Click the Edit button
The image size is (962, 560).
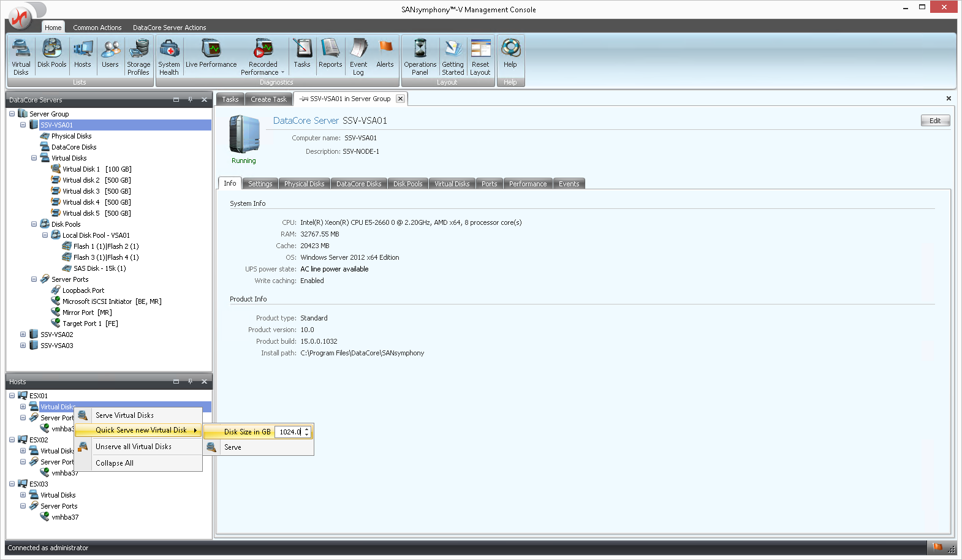pyautogui.click(x=934, y=121)
